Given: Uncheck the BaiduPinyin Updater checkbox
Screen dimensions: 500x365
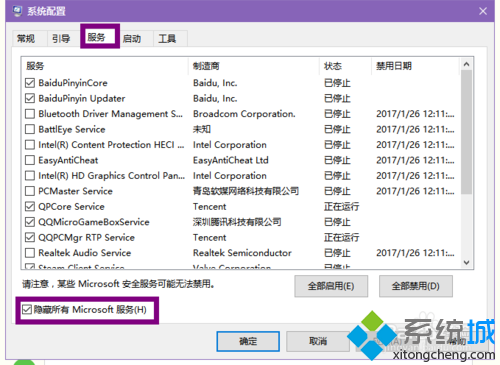Looking at the screenshot, I should click(x=30, y=98).
